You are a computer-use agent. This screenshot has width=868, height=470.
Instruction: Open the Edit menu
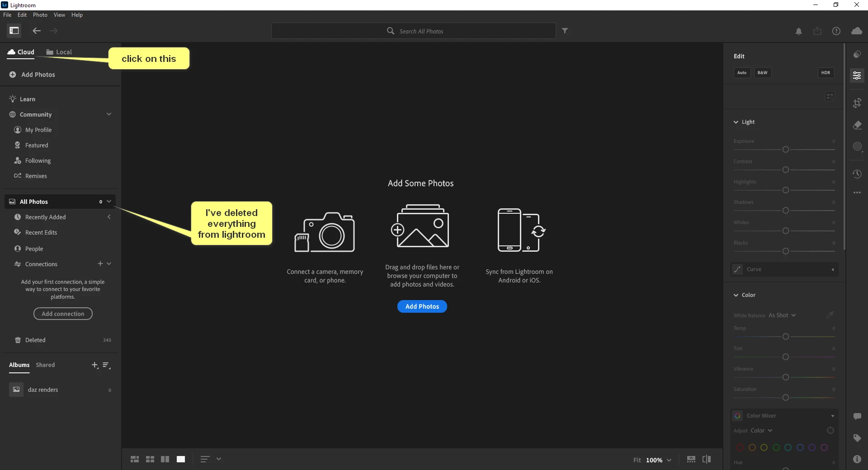(x=22, y=15)
